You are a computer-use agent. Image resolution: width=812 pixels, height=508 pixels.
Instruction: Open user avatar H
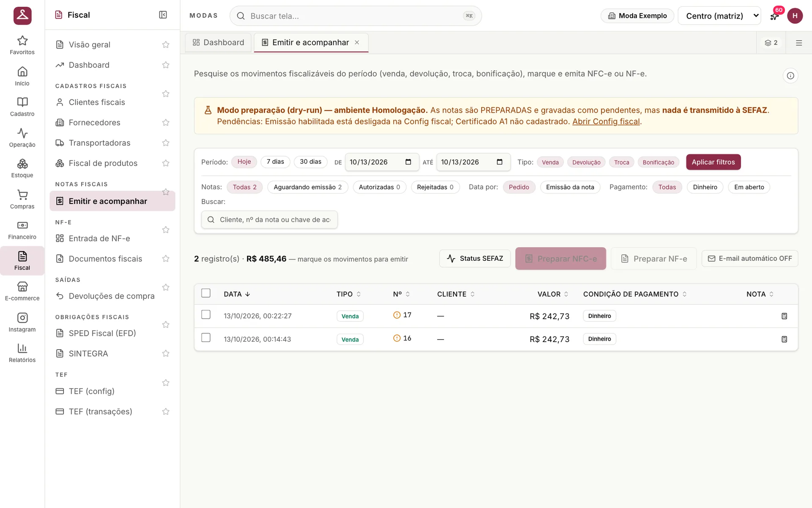[795, 16]
